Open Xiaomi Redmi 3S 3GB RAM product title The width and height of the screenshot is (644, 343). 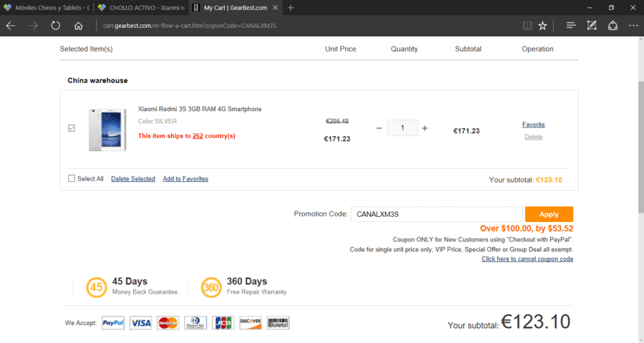200,109
